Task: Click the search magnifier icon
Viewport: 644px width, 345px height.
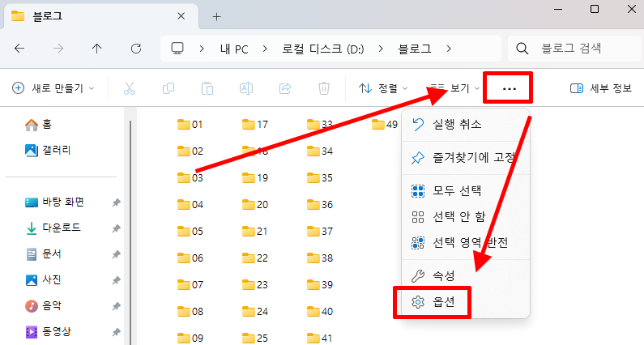Action: [x=522, y=49]
